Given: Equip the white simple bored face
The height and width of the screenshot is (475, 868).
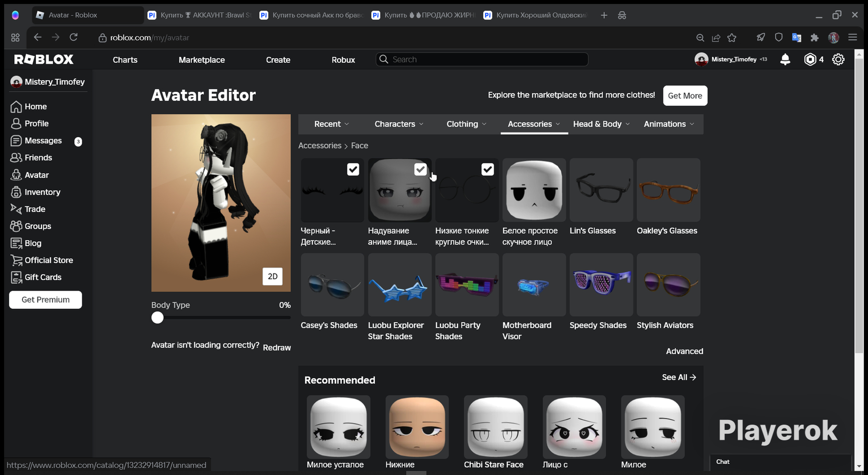Looking at the screenshot, I should (x=534, y=190).
